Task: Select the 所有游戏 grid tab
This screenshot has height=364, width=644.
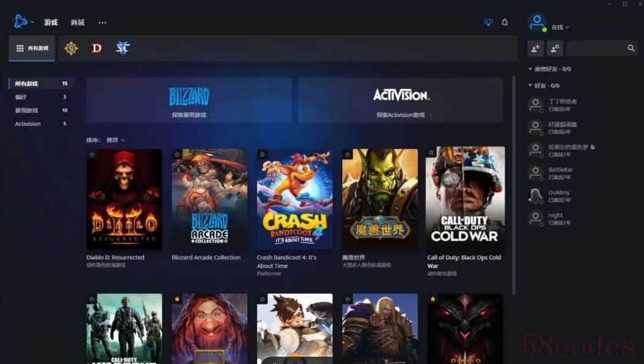Action: tap(32, 48)
